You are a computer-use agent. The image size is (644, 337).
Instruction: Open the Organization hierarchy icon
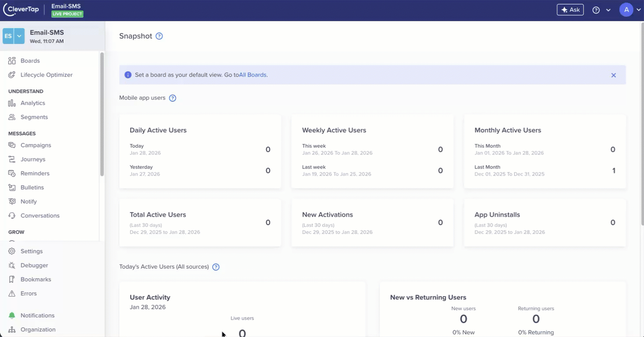point(12,330)
